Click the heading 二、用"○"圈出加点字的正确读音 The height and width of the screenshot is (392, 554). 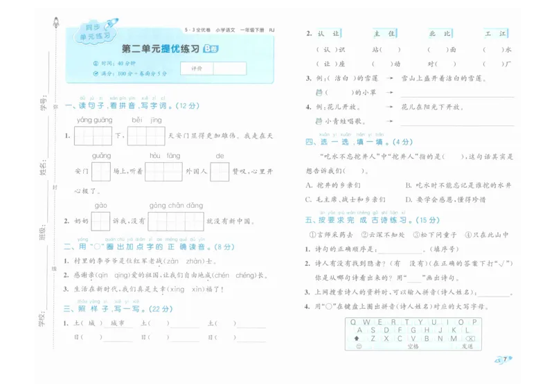[149, 247]
